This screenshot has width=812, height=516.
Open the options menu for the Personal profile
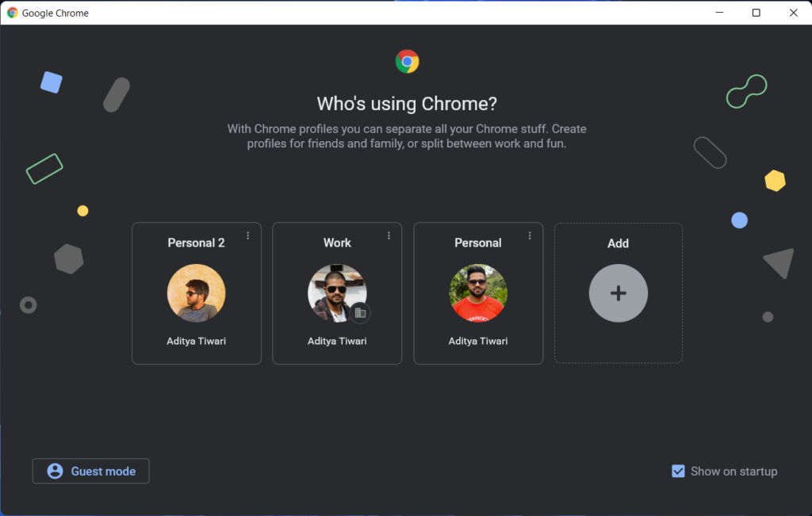(x=529, y=235)
